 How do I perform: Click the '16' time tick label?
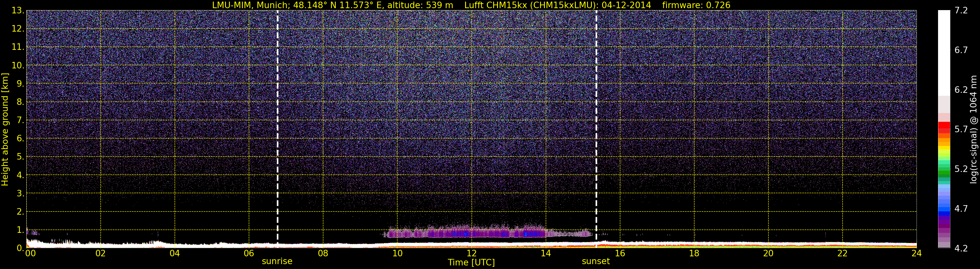620,254
